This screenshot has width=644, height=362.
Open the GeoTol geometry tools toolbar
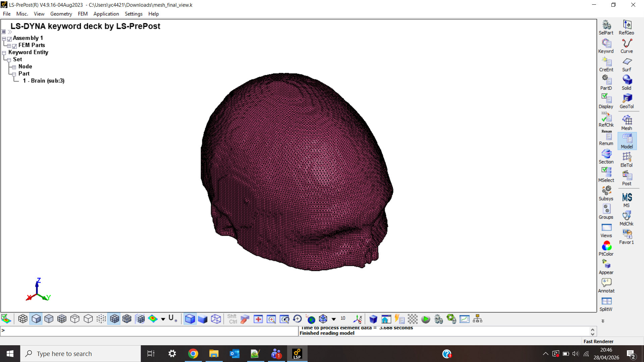click(627, 101)
